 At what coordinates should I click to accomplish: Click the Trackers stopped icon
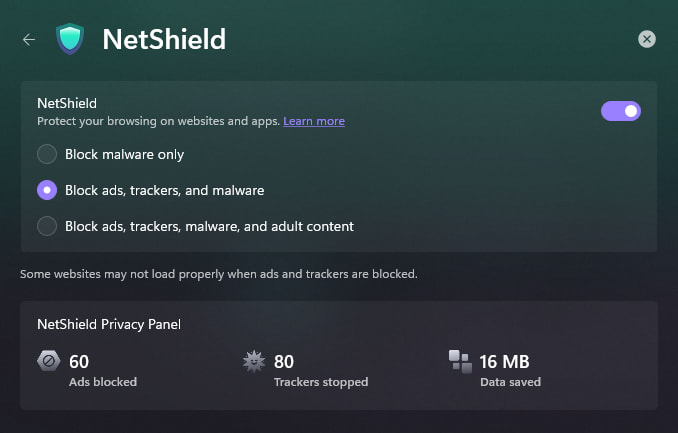point(254,362)
